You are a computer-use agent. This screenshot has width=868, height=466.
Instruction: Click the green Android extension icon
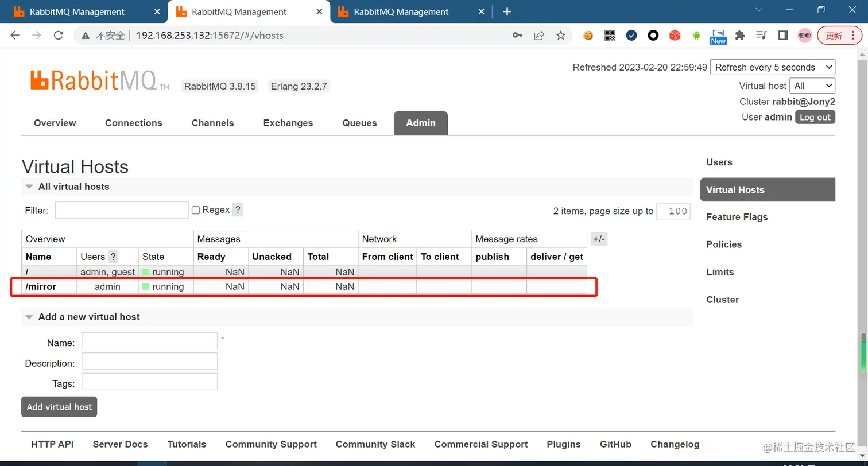(x=697, y=36)
